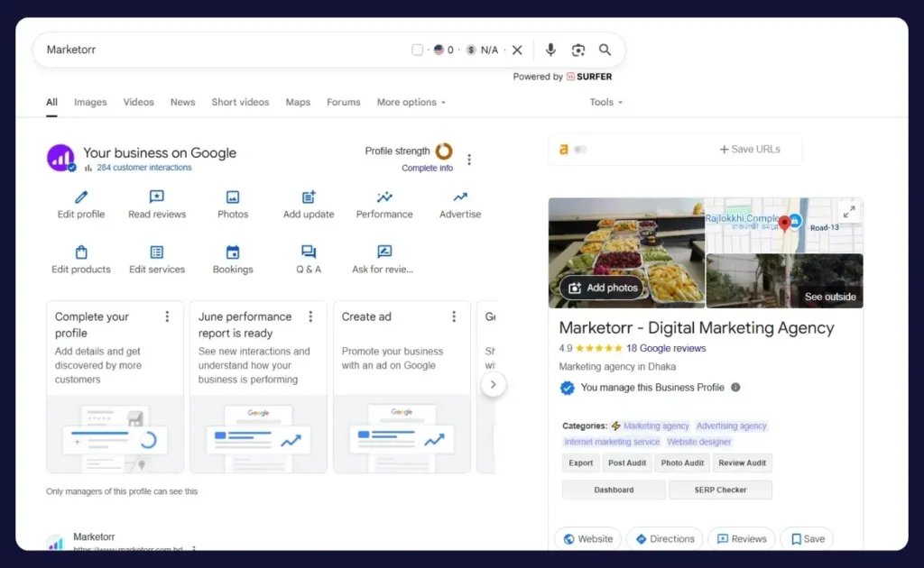Click the Website button
Screen dimensions: 924x568
587,539
